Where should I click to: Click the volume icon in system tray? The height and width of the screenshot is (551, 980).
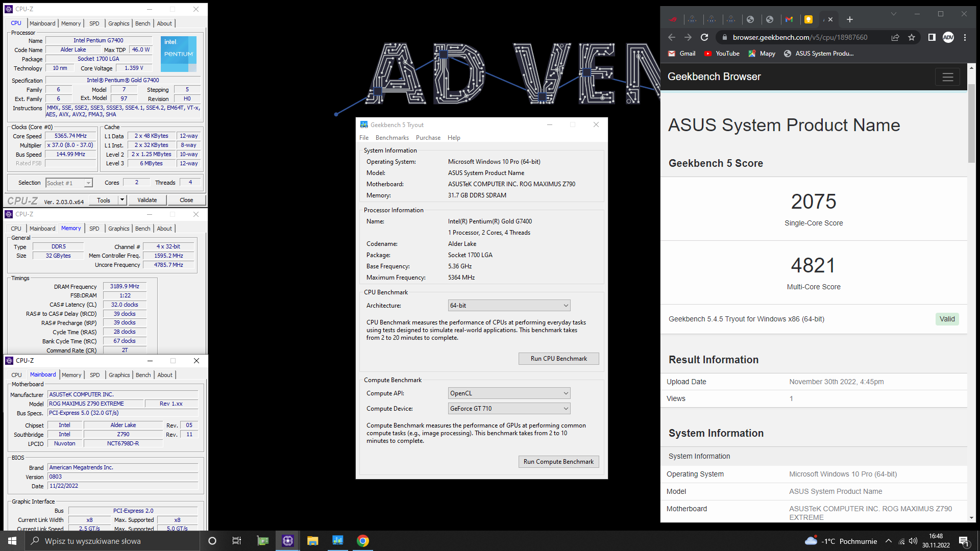pos(913,541)
